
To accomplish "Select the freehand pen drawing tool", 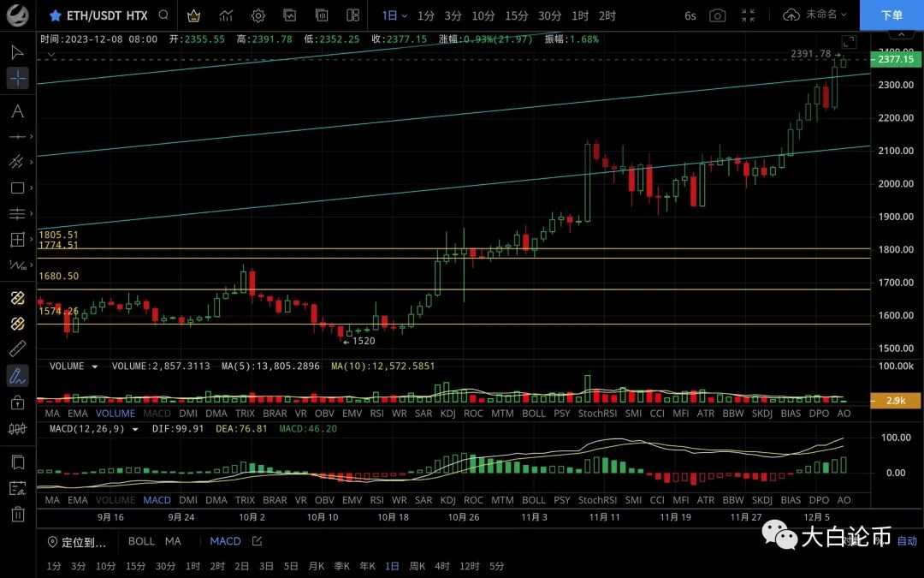I will coord(18,376).
